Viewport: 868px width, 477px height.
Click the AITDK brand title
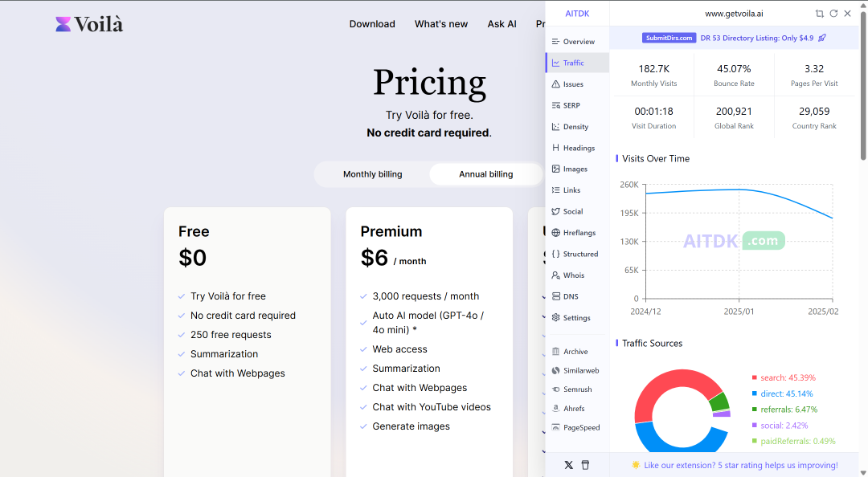point(577,14)
